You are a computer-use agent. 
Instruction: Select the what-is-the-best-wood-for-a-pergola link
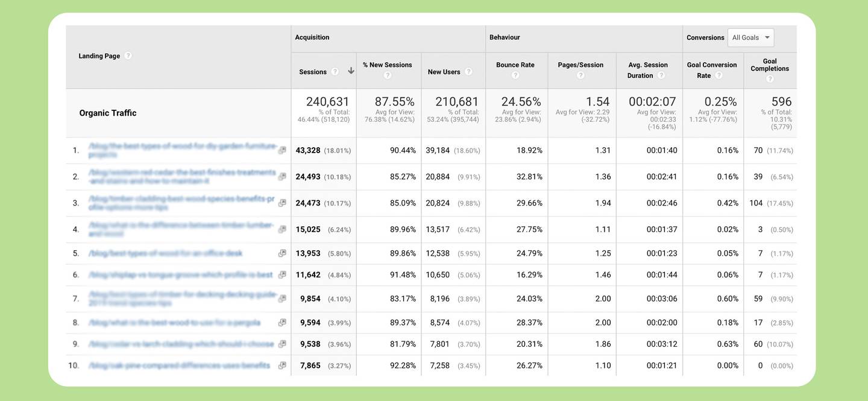(175, 321)
